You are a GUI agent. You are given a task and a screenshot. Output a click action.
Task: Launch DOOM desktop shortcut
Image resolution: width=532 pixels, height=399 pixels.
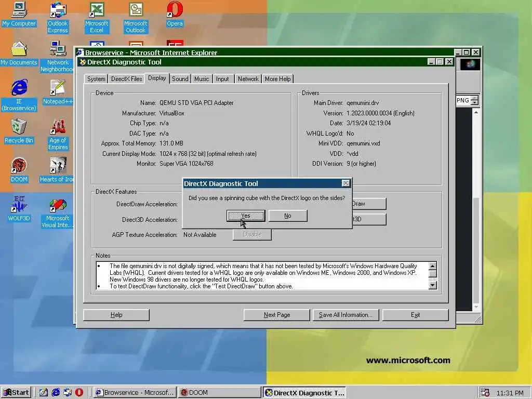tap(19, 170)
